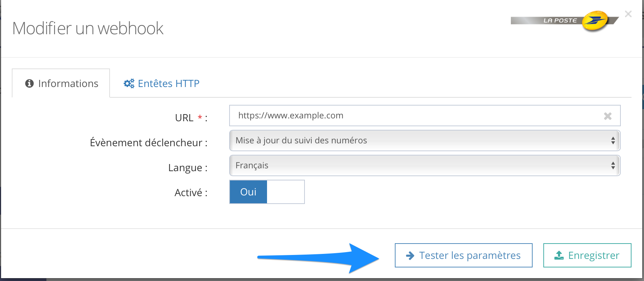644x281 pixels.
Task: Expand the Langue dropdown set to Français
Action: (421, 165)
